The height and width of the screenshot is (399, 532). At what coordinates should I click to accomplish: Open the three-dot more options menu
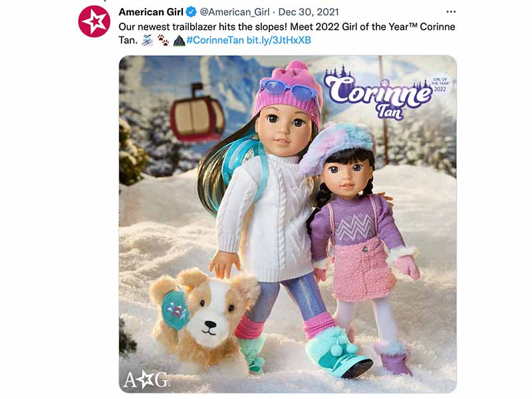point(451,12)
